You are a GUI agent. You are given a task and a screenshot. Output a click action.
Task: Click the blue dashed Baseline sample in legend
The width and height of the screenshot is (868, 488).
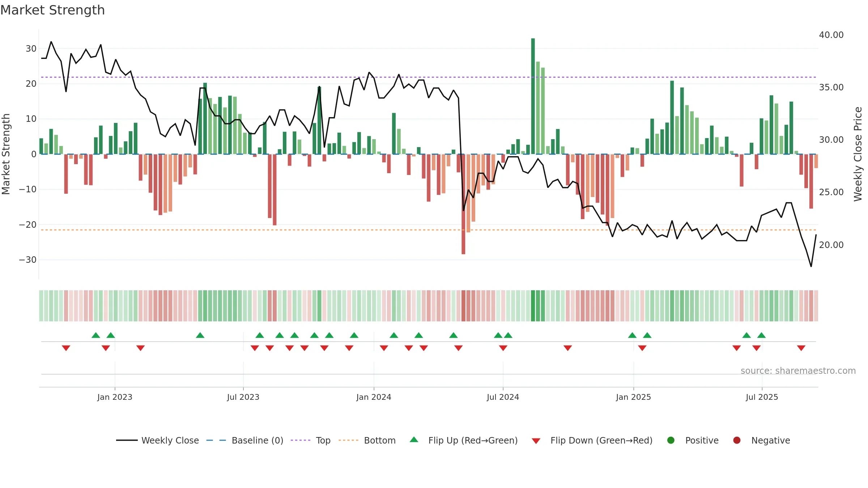(x=216, y=440)
